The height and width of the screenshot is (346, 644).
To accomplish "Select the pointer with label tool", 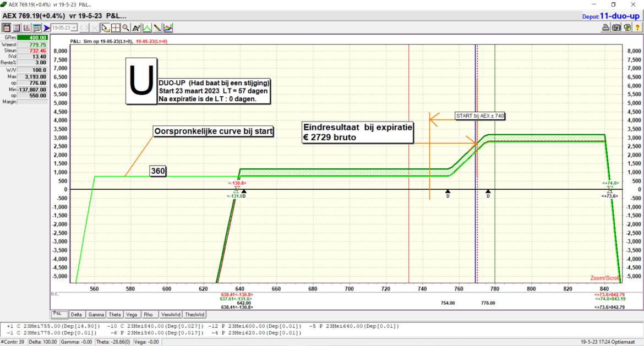I will (105, 28).
